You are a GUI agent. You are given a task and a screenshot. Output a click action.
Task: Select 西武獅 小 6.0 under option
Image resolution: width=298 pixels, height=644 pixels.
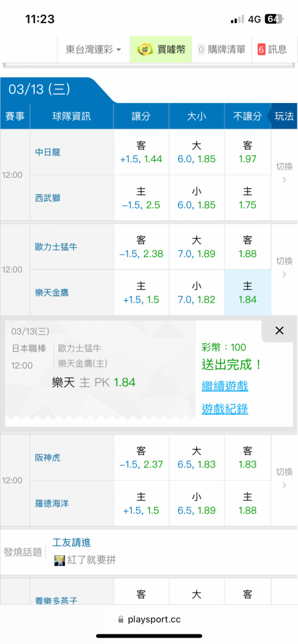[196, 198]
